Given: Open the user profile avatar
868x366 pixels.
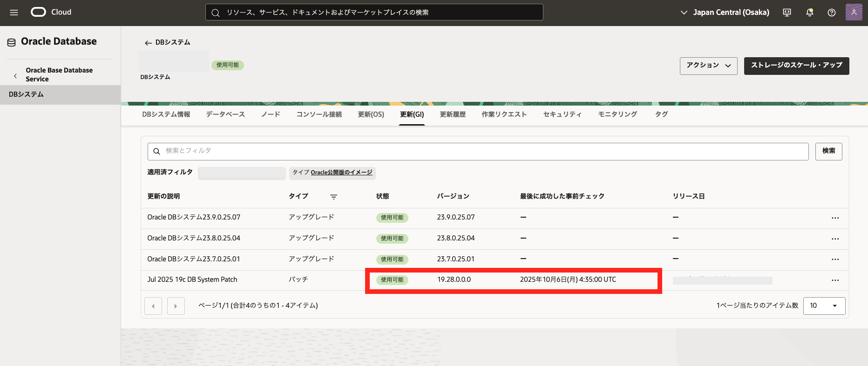Looking at the screenshot, I should tap(854, 13).
